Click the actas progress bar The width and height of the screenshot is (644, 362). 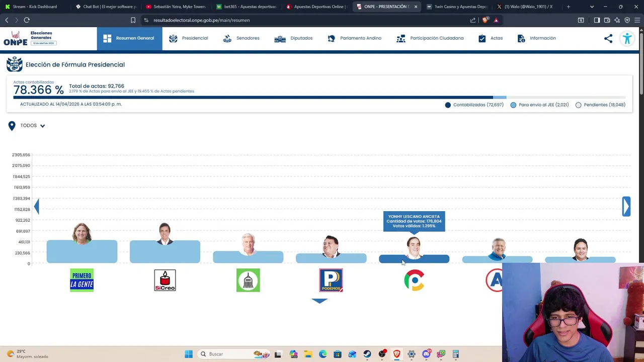click(x=319, y=98)
